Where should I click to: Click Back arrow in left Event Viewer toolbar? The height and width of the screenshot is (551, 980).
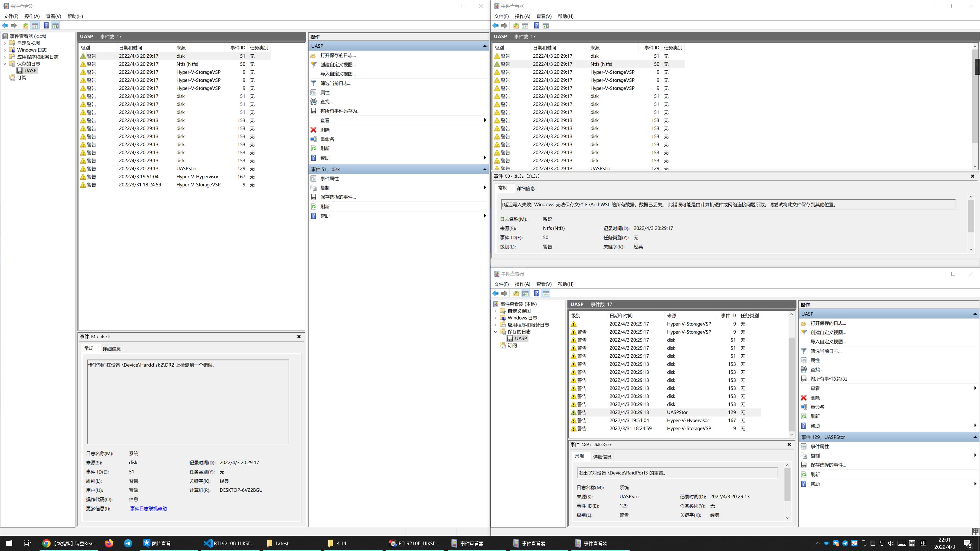5,26
